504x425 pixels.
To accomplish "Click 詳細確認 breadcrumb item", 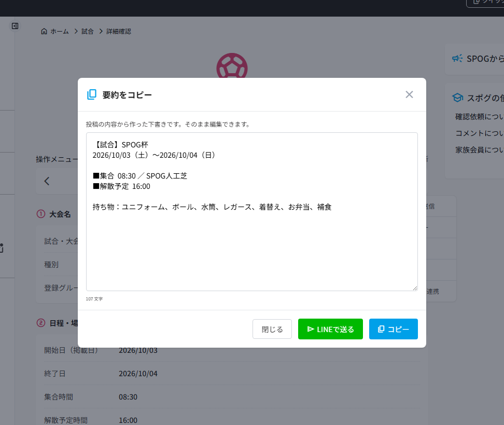I will click(x=119, y=31).
